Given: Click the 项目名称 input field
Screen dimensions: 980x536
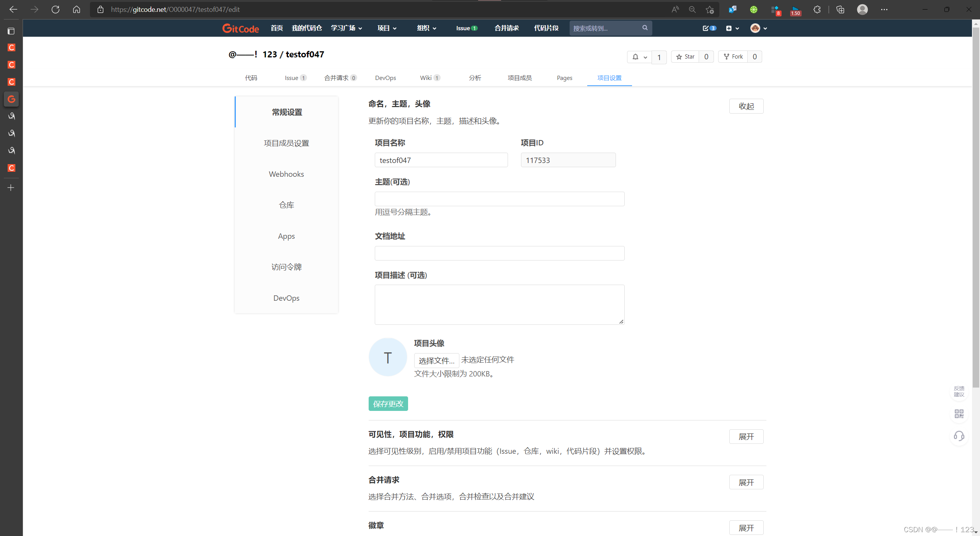Looking at the screenshot, I should 441,160.
